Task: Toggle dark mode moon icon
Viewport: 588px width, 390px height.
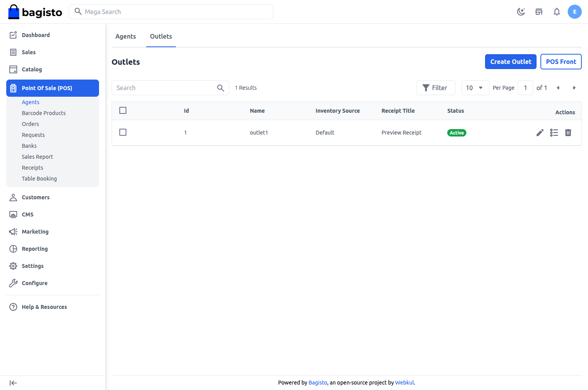Action: tap(521, 12)
